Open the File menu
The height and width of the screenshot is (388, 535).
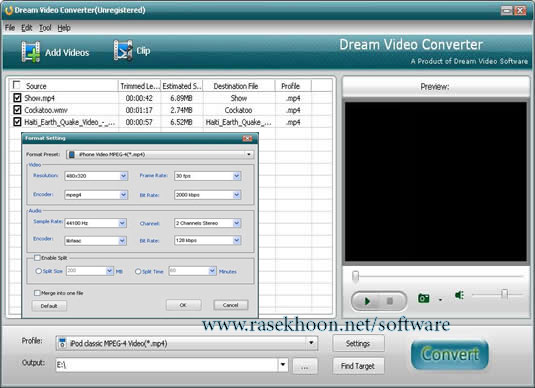coord(10,28)
